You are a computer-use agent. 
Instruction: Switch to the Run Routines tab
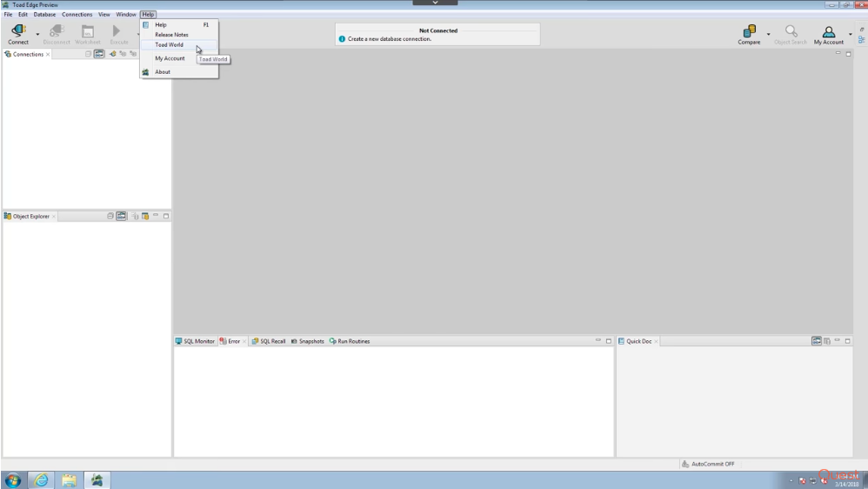point(350,341)
